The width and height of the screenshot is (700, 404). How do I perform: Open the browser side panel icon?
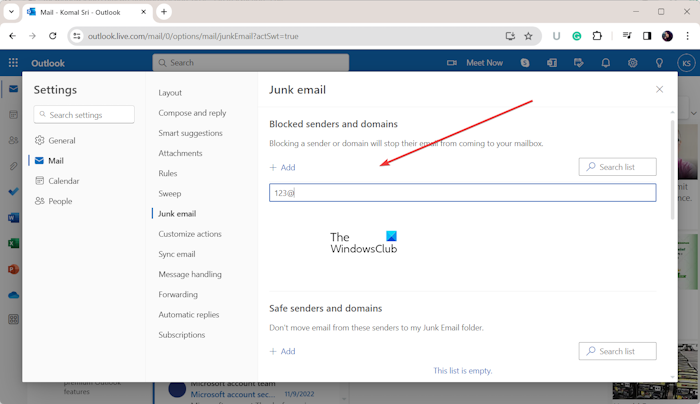point(647,36)
